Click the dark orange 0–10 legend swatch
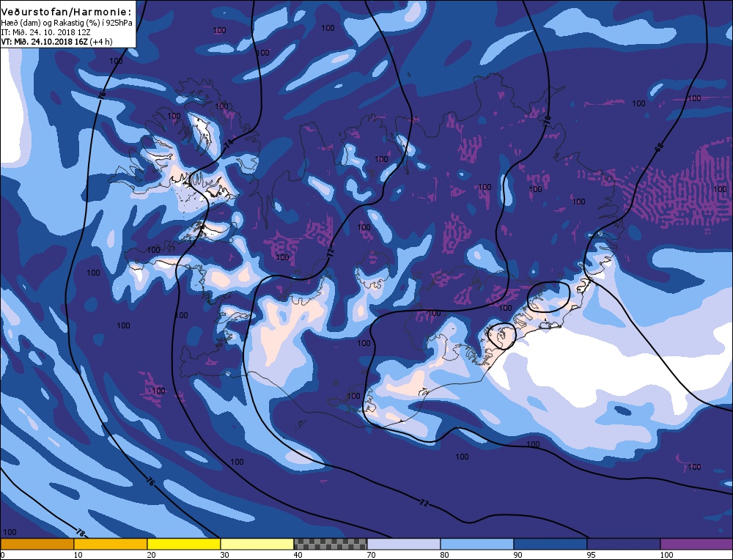Viewport: 733px width, 560px height. [37, 544]
